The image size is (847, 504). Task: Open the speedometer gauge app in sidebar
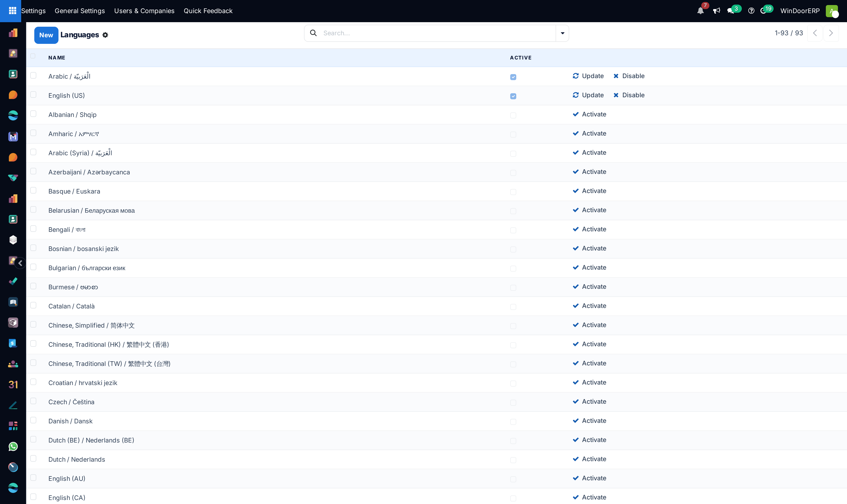(x=13, y=467)
